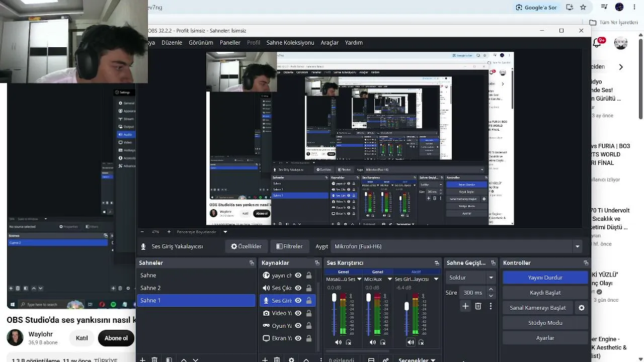Click Sanal Kamerayı Başlat
This screenshot has height=362, width=644.
pos(538,308)
